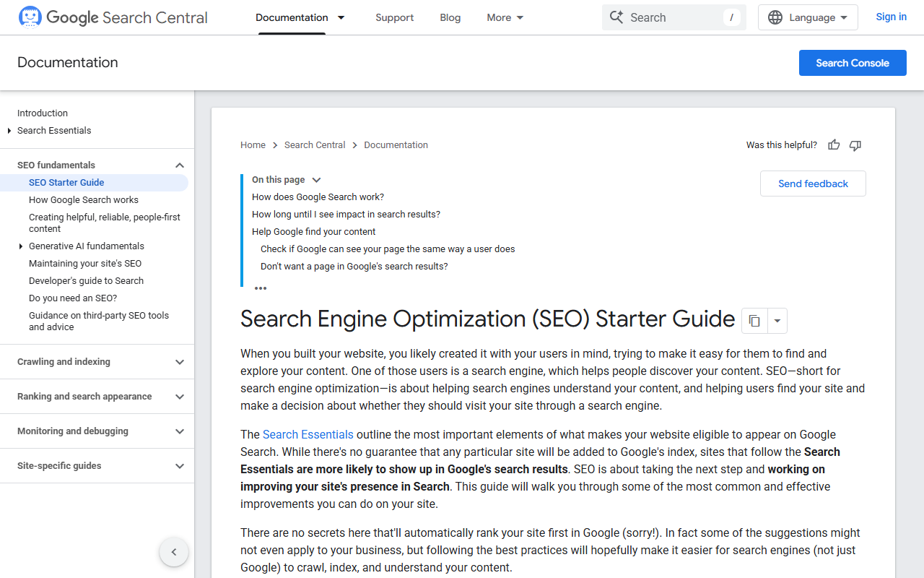Open the dropdown arrow next to copy icon

[777, 321]
